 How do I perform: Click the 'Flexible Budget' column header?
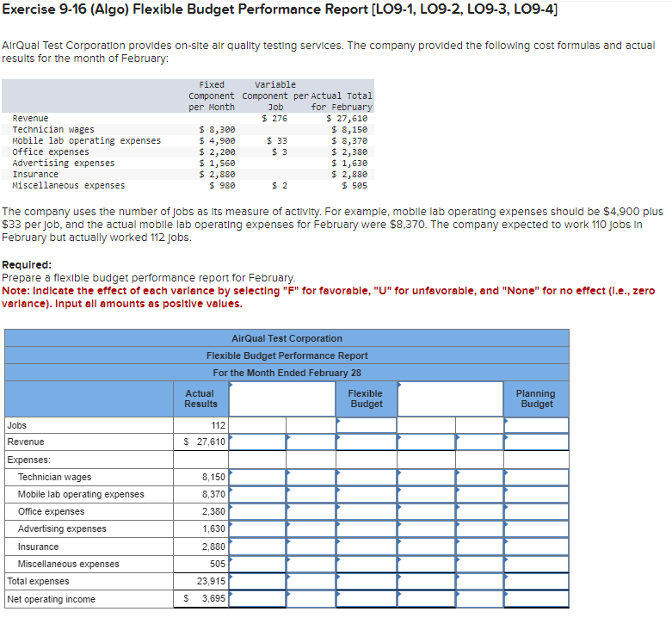coord(366,398)
